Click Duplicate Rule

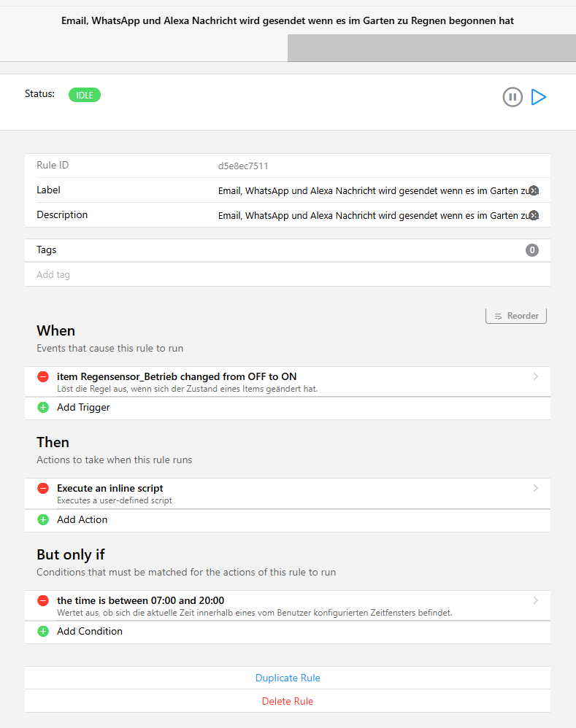(288, 678)
